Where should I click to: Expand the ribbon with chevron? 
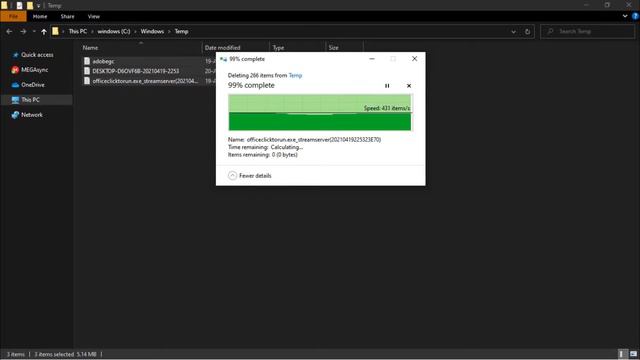click(625, 16)
